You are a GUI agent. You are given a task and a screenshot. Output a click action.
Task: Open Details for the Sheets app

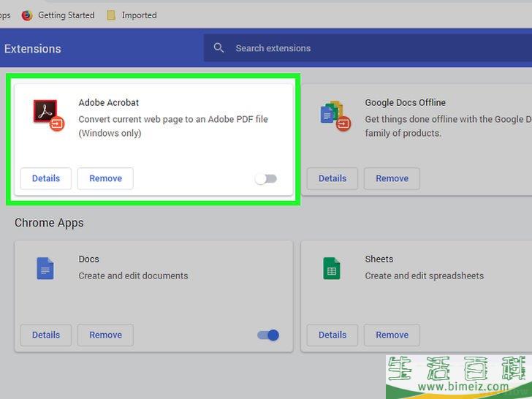click(x=332, y=335)
